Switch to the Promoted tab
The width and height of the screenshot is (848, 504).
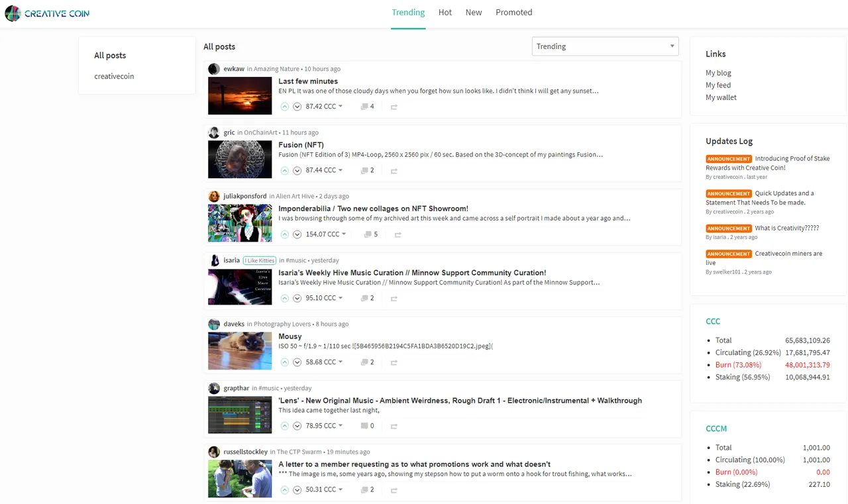click(x=514, y=13)
